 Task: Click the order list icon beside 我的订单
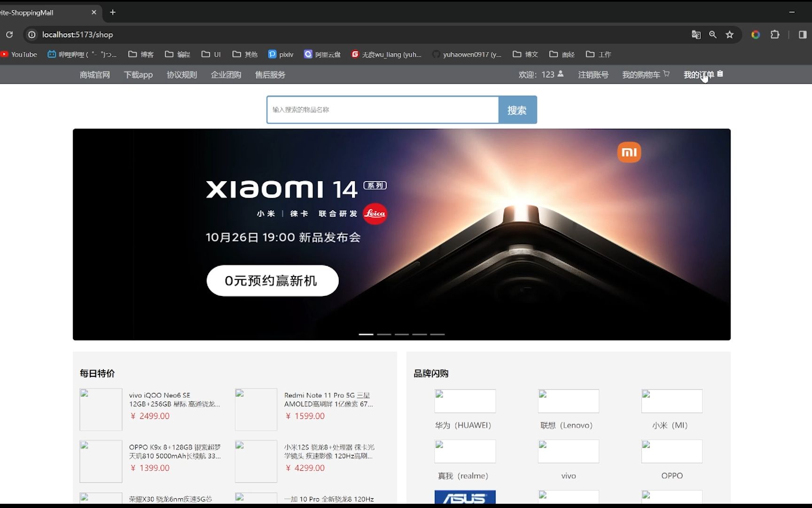click(x=720, y=74)
